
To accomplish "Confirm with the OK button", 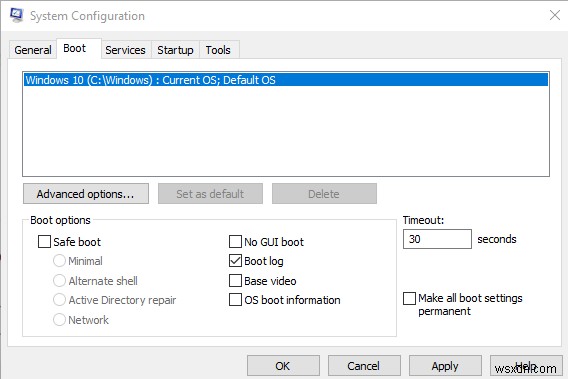I will coord(283,366).
